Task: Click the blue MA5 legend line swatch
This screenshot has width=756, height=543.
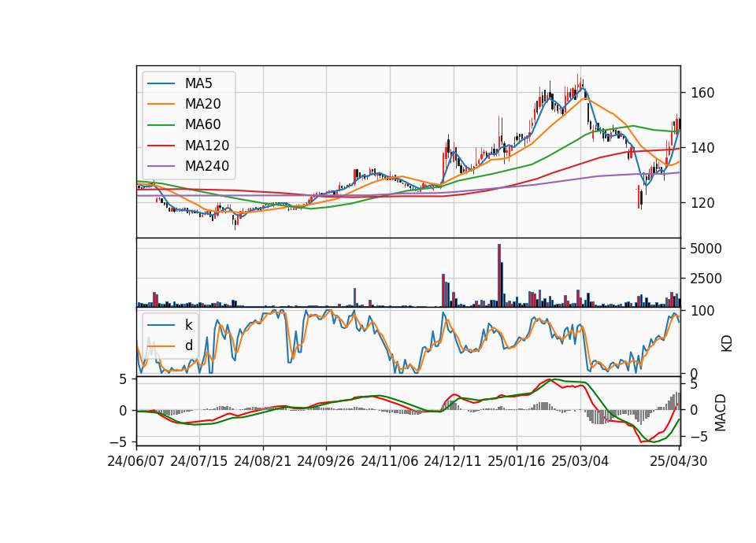Action: [x=161, y=83]
